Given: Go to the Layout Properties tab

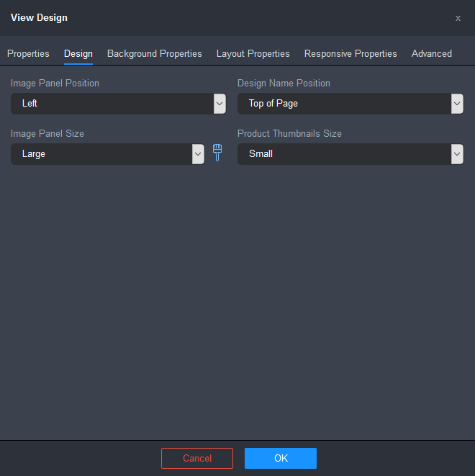Looking at the screenshot, I should coord(253,54).
